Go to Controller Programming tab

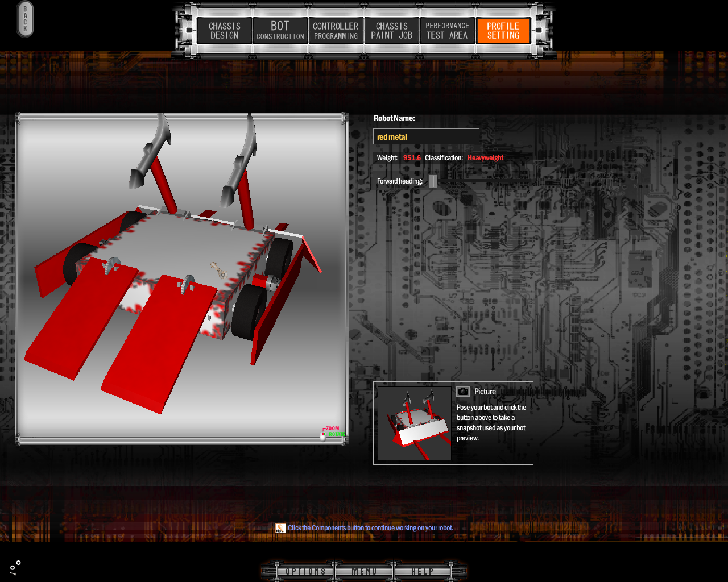pos(336,31)
